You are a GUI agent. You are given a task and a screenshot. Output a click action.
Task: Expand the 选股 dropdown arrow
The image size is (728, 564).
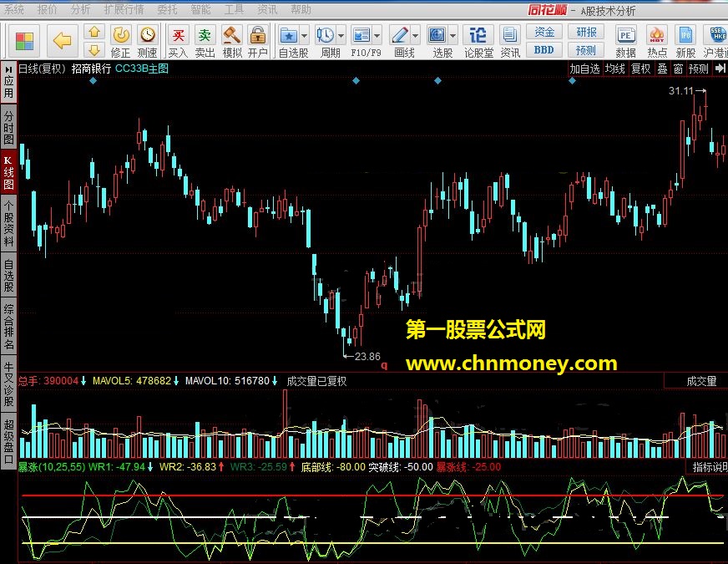[453, 35]
